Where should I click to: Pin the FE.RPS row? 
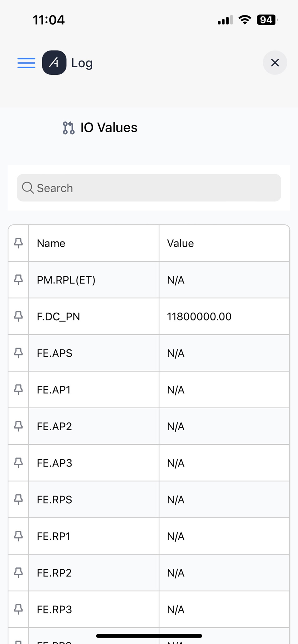click(18, 499)
